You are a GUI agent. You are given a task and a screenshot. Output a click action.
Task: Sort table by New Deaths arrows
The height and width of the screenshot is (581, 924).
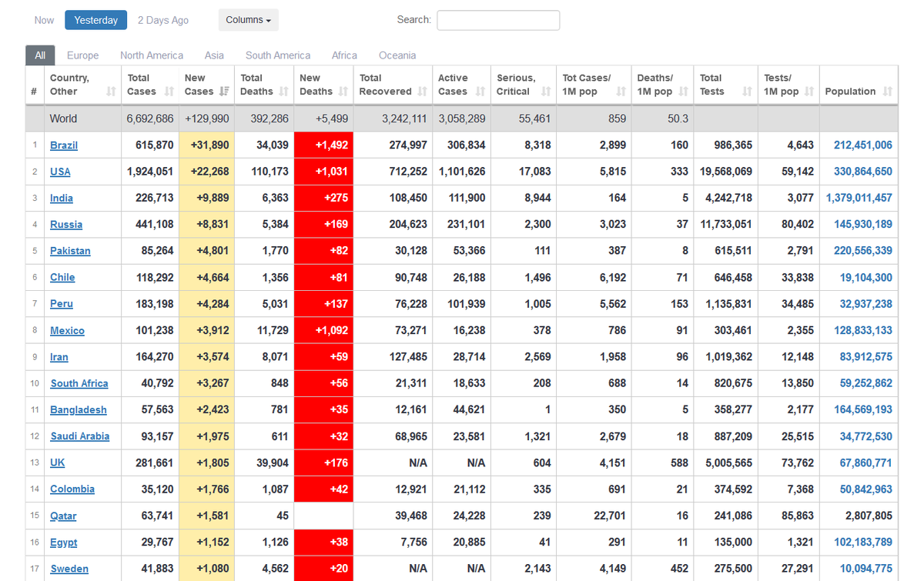coord(343,92)
